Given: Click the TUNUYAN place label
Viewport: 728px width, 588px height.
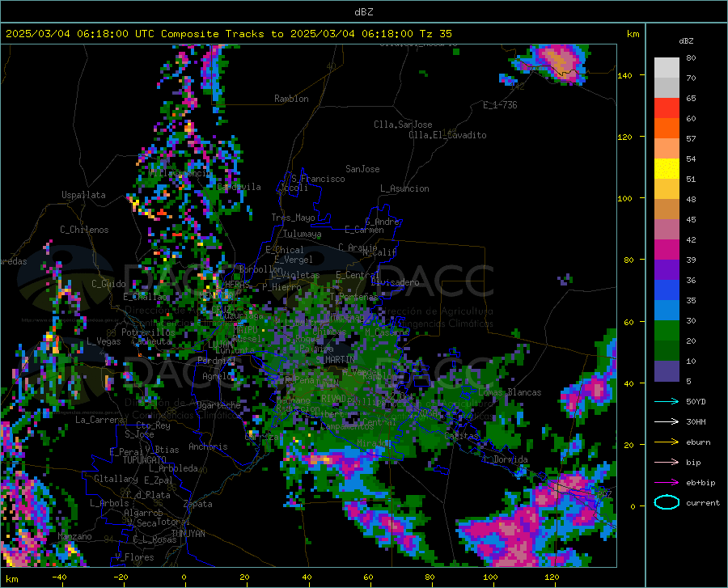Looking at the screenshot, I should pyautogui.click(x=188, y=533).
